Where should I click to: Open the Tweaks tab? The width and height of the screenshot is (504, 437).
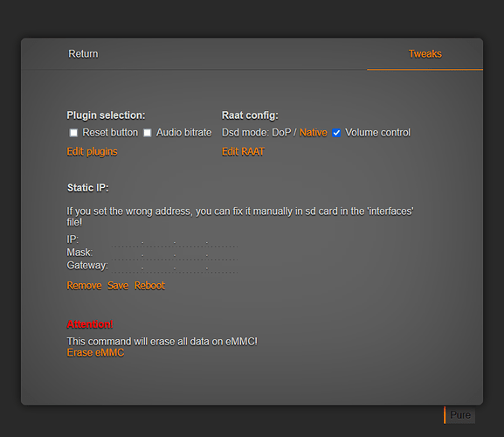(425, 53)
